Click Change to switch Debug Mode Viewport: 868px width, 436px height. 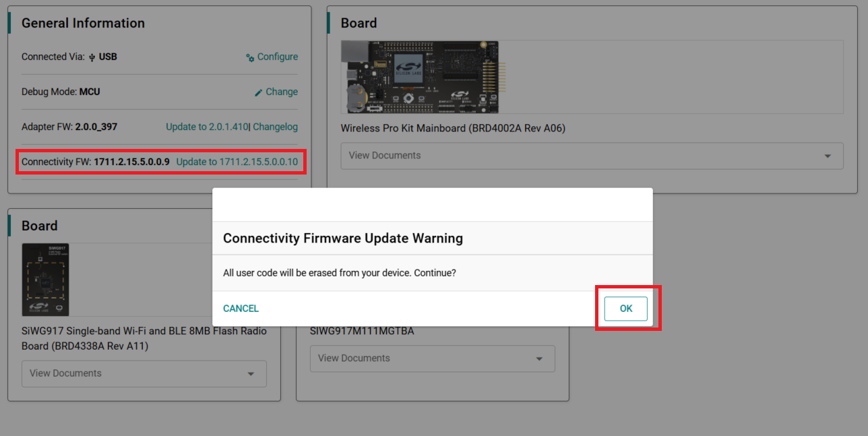point(282,92)
